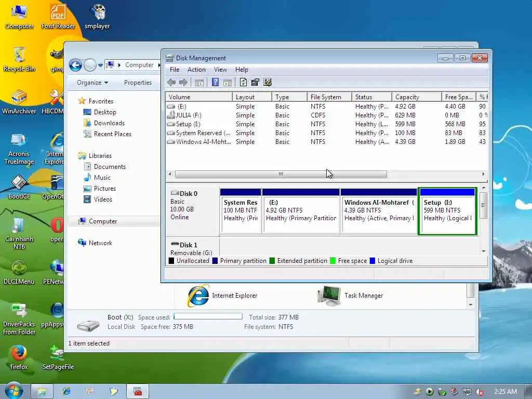
Task: Open the Help menu
Action: coord(242,70)
